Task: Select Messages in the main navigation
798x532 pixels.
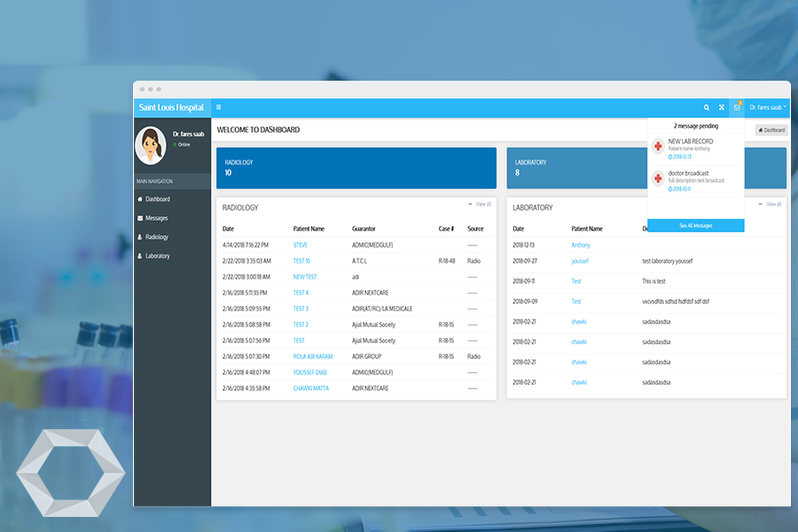Action: point(157,218)
